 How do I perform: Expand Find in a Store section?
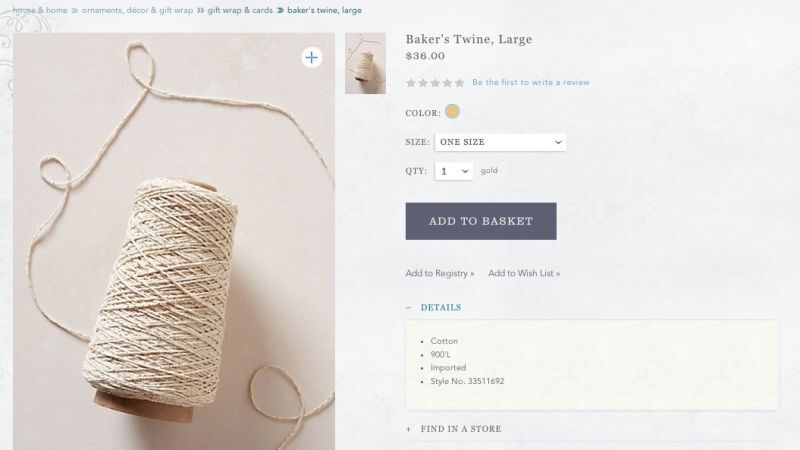point(461,429)
